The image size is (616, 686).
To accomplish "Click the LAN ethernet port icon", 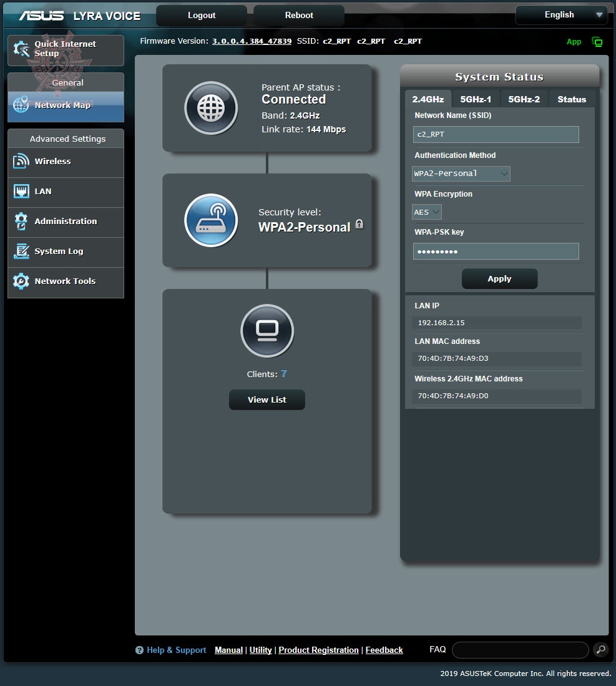I will click(21, 191).
